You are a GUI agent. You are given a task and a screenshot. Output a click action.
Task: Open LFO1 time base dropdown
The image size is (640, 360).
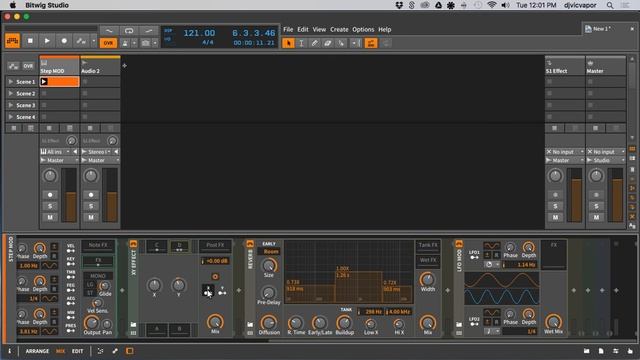pyautogui.click(x=492, y=264)
